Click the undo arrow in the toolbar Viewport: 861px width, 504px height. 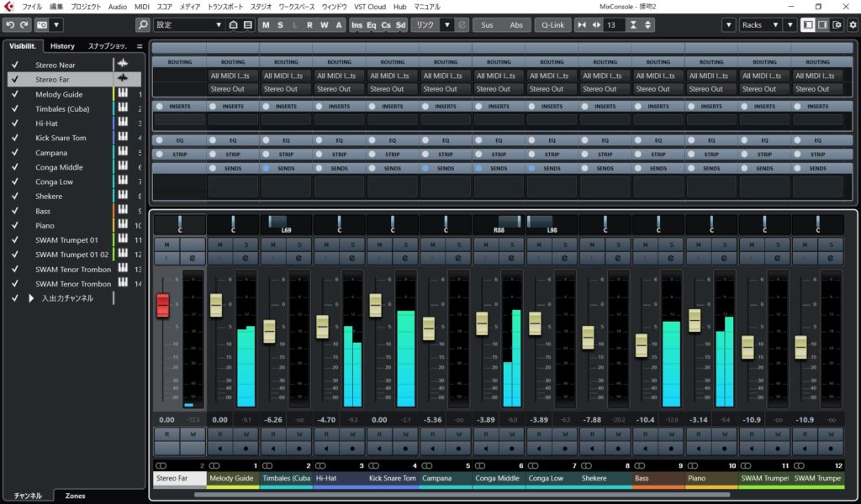10,25
